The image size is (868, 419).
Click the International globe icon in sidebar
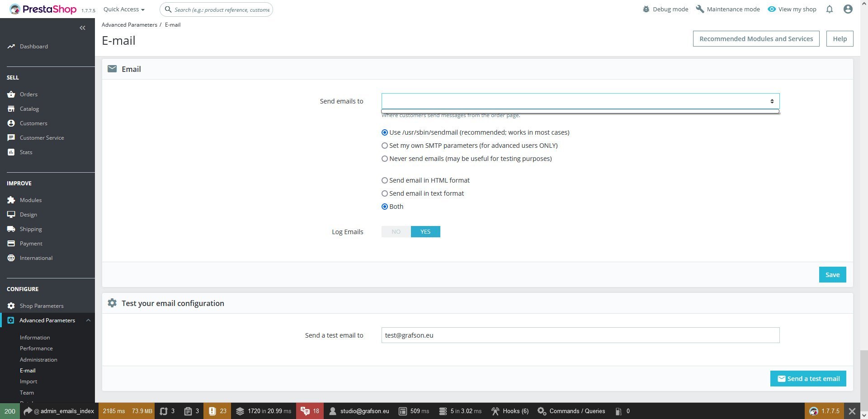coord(11,258)
